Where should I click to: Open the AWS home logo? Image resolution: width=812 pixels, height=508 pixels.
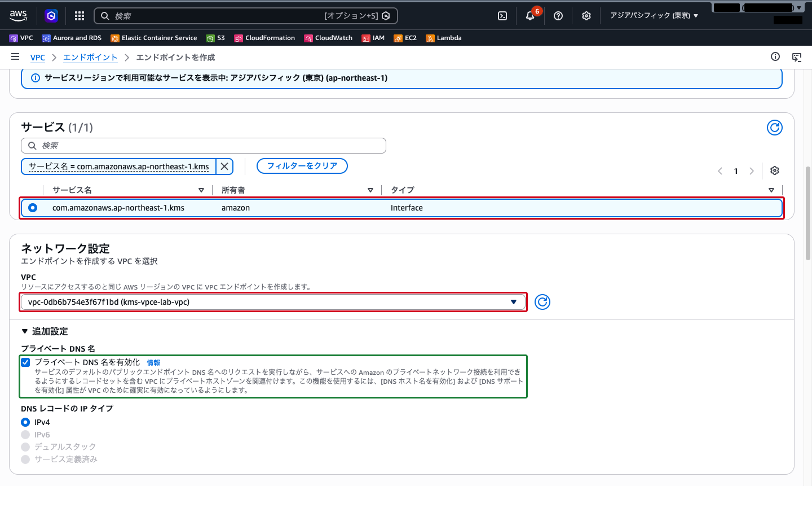point(19,16)
